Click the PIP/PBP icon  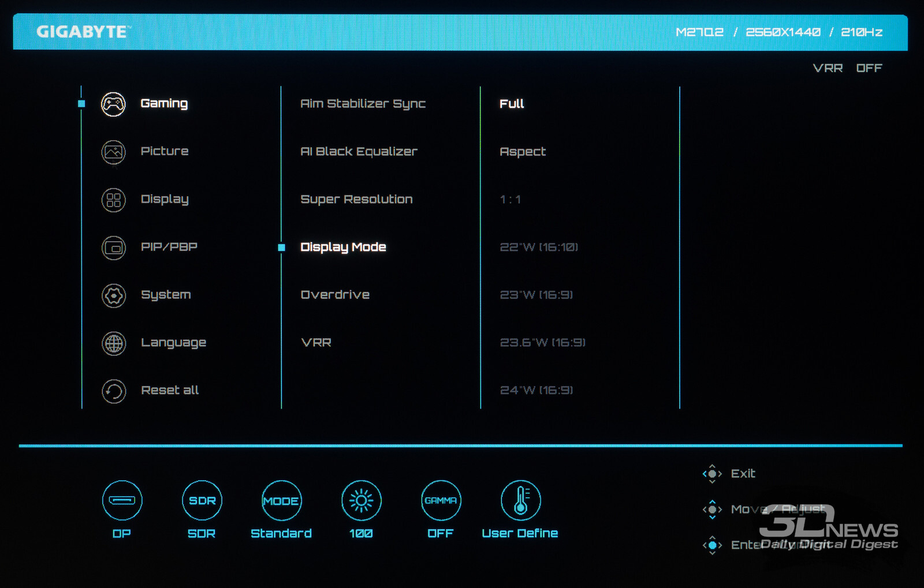pos(113,248)
